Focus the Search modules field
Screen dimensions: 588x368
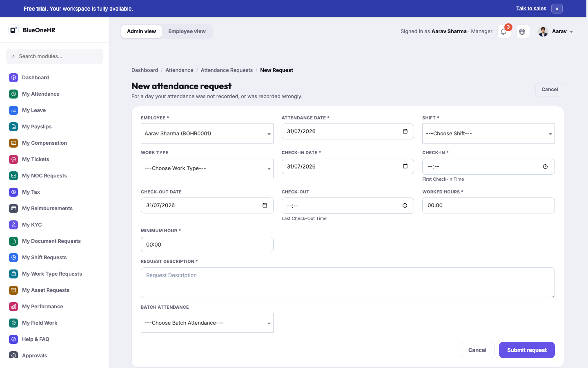click(x=55, y=56)
